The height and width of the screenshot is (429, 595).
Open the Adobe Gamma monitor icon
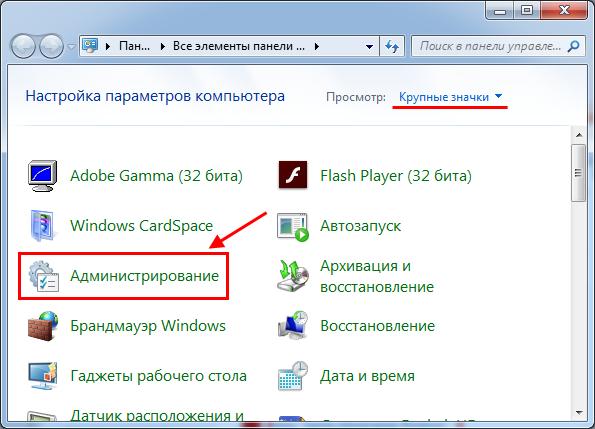[42, 176]
